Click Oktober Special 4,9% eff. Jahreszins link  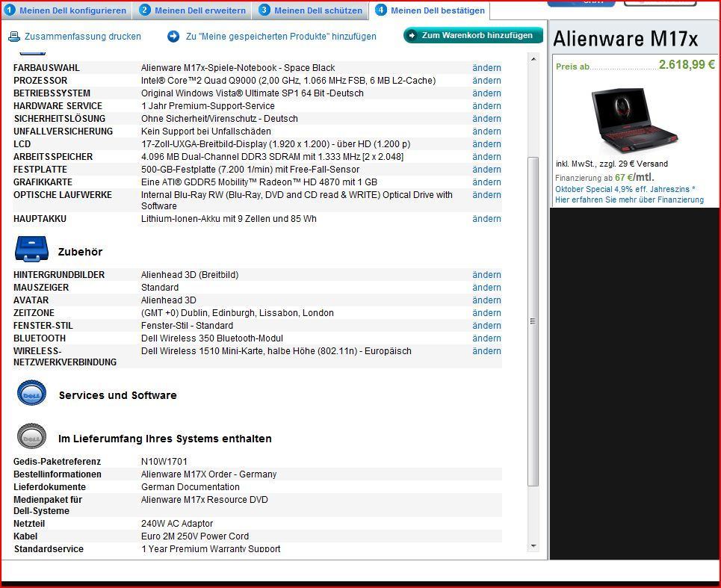pyautogui.click(x=625, y=189)
